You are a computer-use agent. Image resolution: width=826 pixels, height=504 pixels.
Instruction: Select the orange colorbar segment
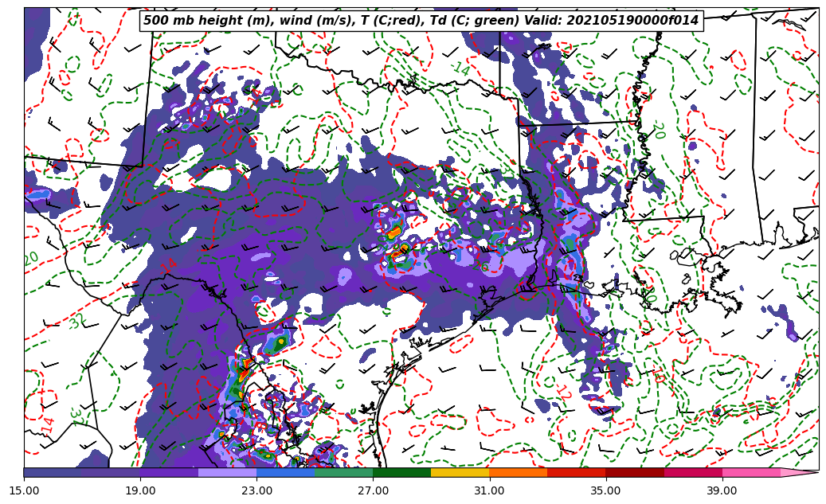pos(518,472)
